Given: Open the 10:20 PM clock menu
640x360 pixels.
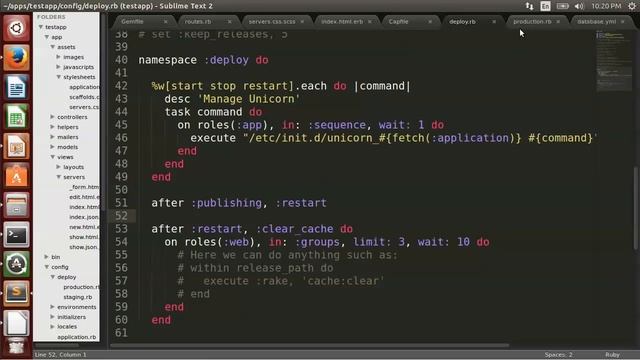Looking at the screenshot, I should coord(606,6).
